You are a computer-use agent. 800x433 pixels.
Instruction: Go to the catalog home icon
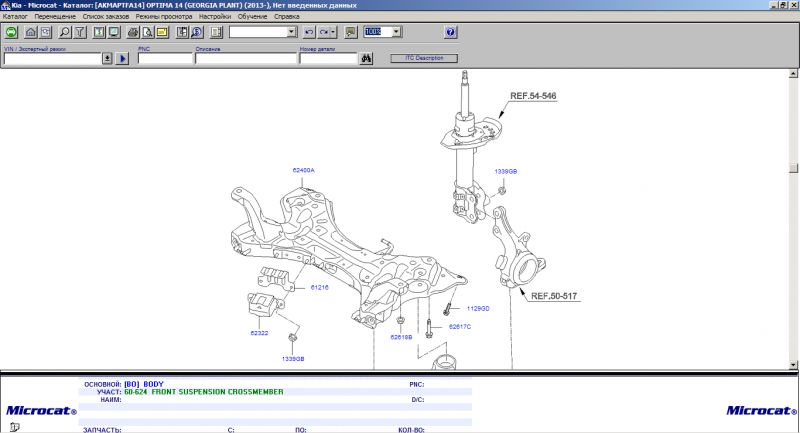coord(31,32)
